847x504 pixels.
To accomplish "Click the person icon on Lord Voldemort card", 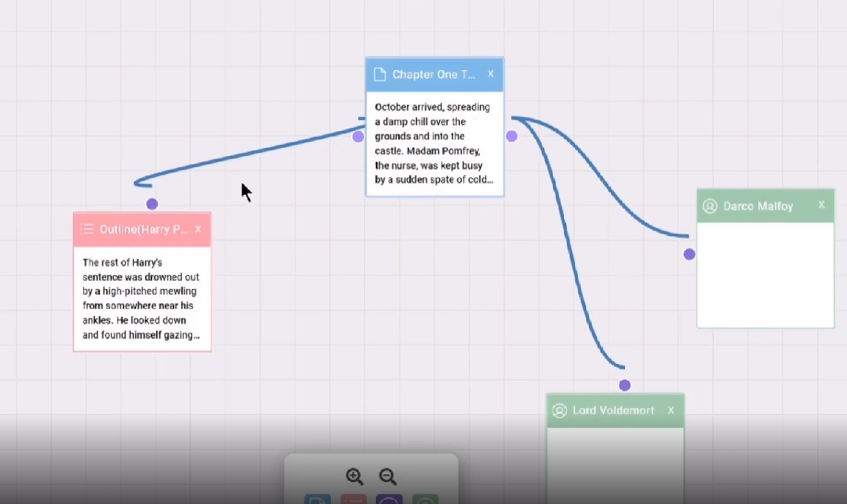I will click(560, 410).
